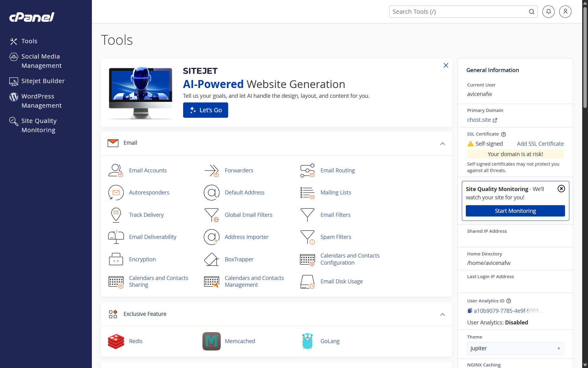Collapse the Exclusive Feature section
Viewport: 588px width, 368px height.
(x=442, y=314)
